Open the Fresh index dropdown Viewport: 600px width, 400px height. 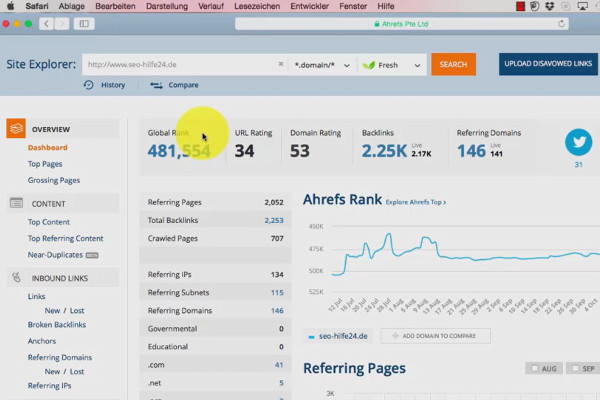tap(391, 65)
